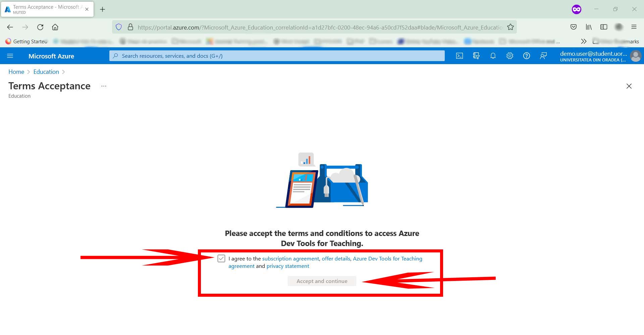Open the Firefox library icon
Image resolution: width=644 pixels, height=335 pixels.
[x=589, y=27]
